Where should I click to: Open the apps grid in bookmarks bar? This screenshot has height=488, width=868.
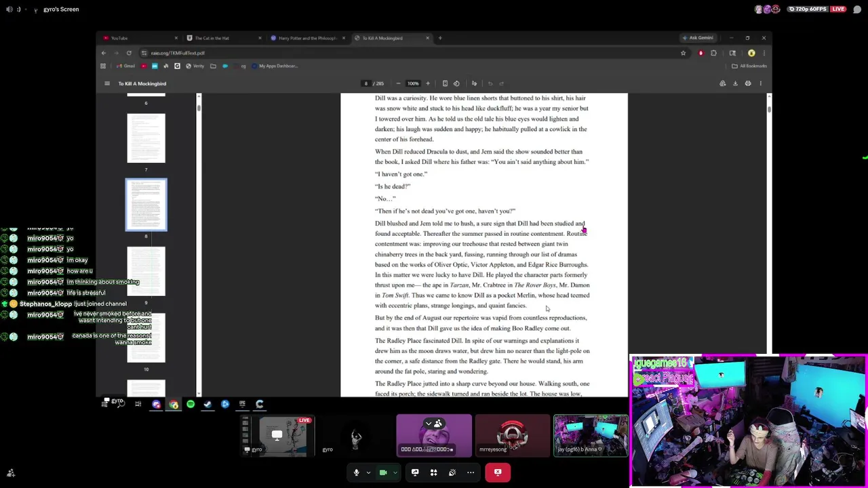coord(103,66)
